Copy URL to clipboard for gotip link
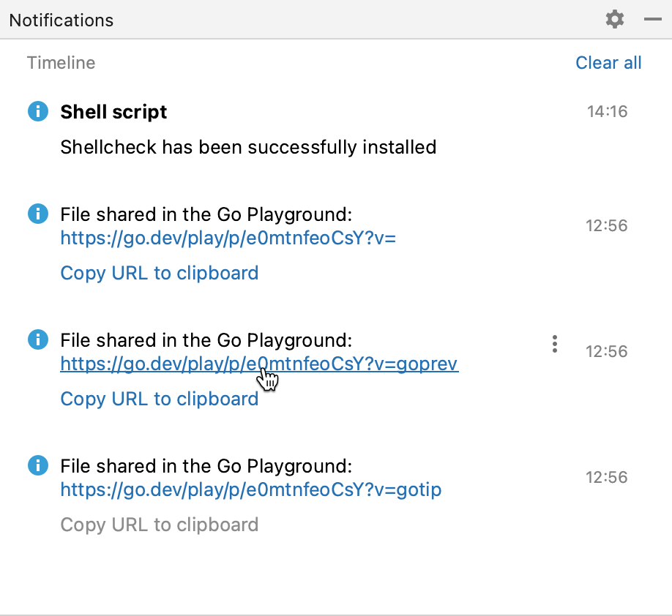This screenshot has height=616, width=672. pos(159,525)
